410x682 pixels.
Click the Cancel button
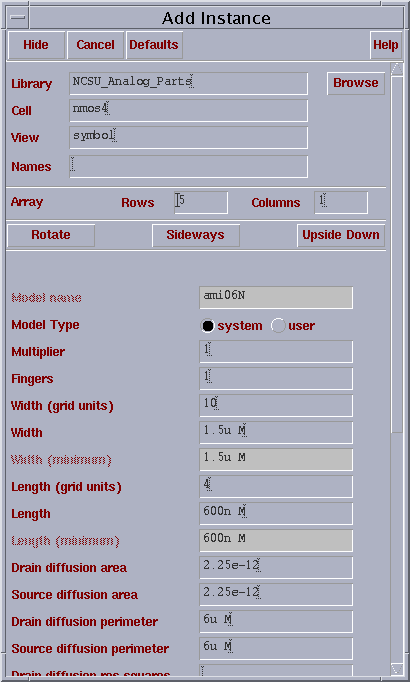[95, 45]
